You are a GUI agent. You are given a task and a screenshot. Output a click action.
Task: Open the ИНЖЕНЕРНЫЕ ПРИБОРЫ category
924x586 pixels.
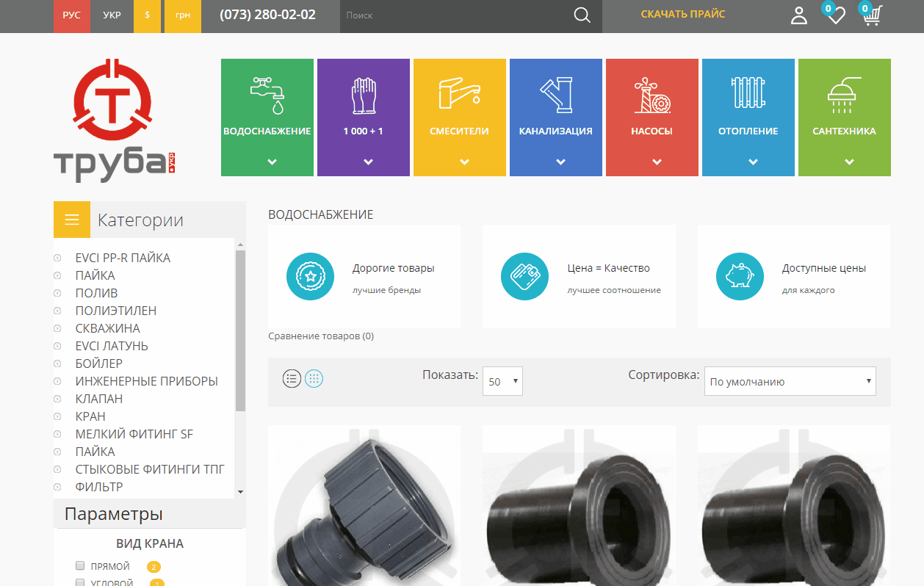147,381
